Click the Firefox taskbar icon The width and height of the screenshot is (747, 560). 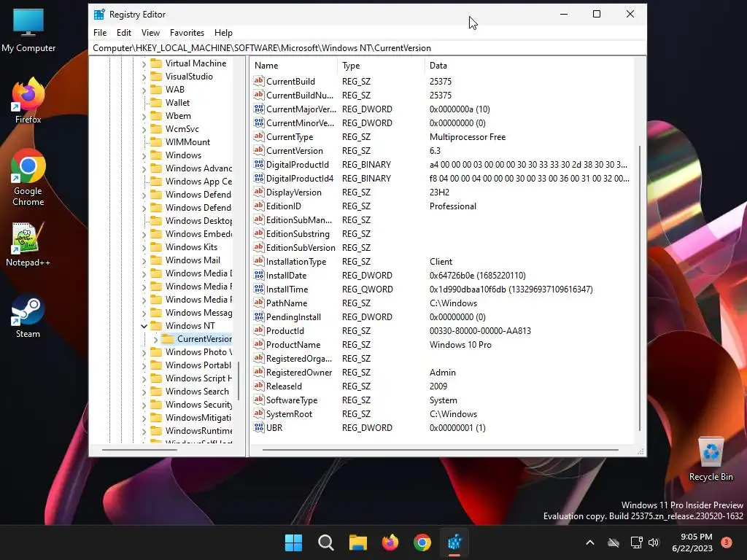click(390, 542)
